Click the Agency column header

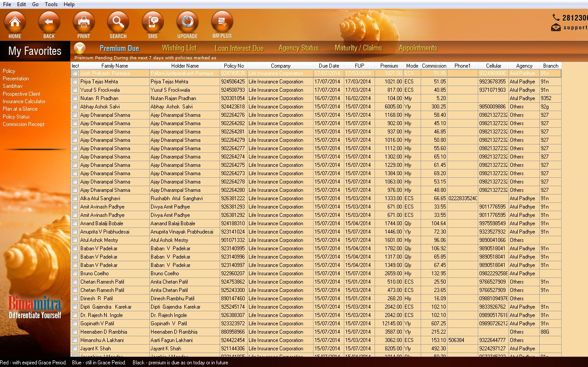[x=524, y=66]
